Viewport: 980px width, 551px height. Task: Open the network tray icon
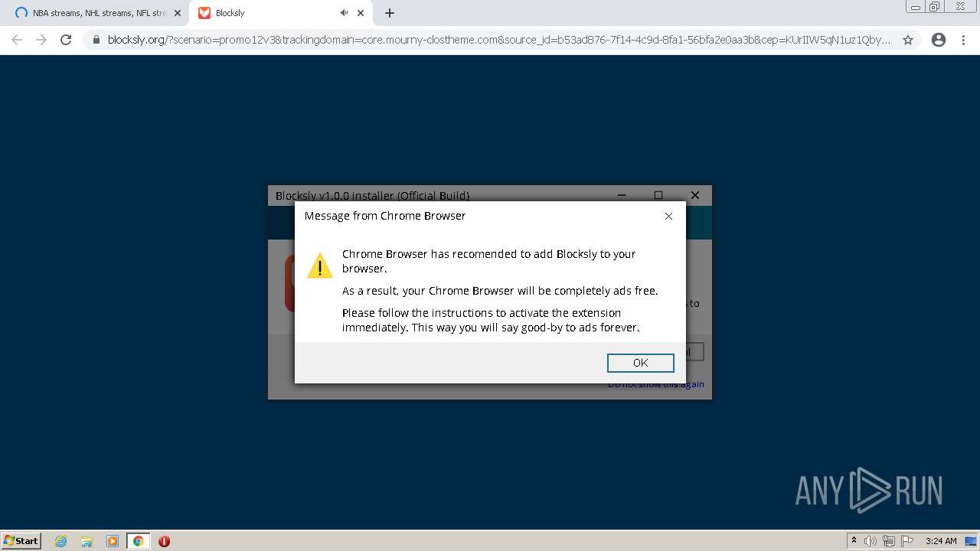(888, 541)
